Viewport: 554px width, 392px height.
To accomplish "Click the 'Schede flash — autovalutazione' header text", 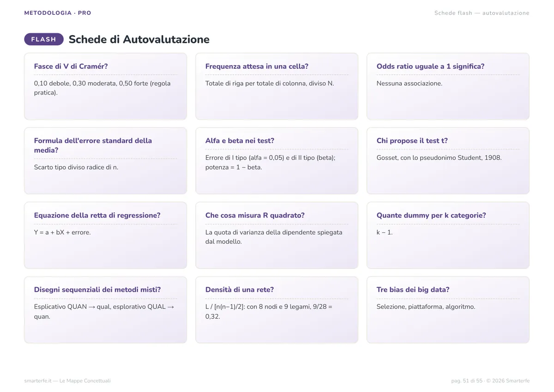I will tap(482, 13).
